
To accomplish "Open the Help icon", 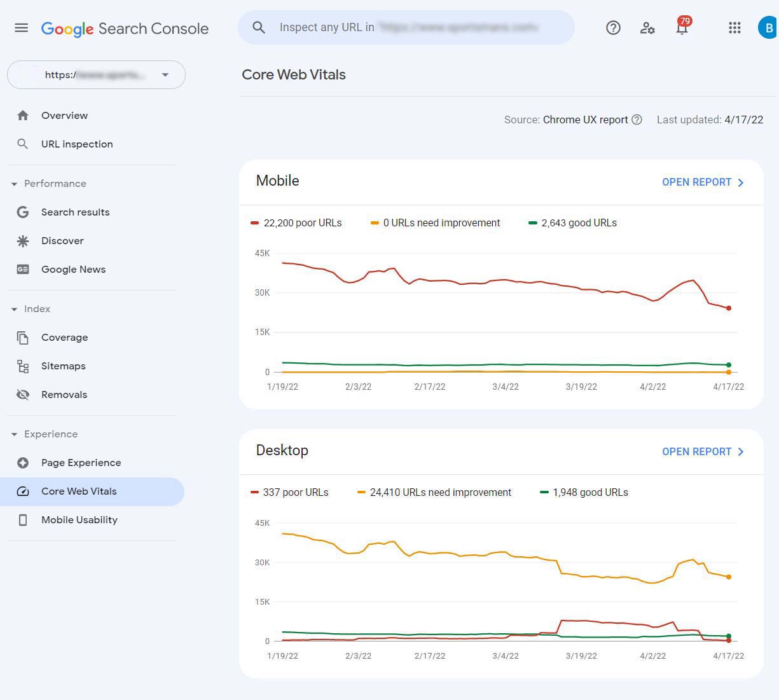I will tap(613, 28).
